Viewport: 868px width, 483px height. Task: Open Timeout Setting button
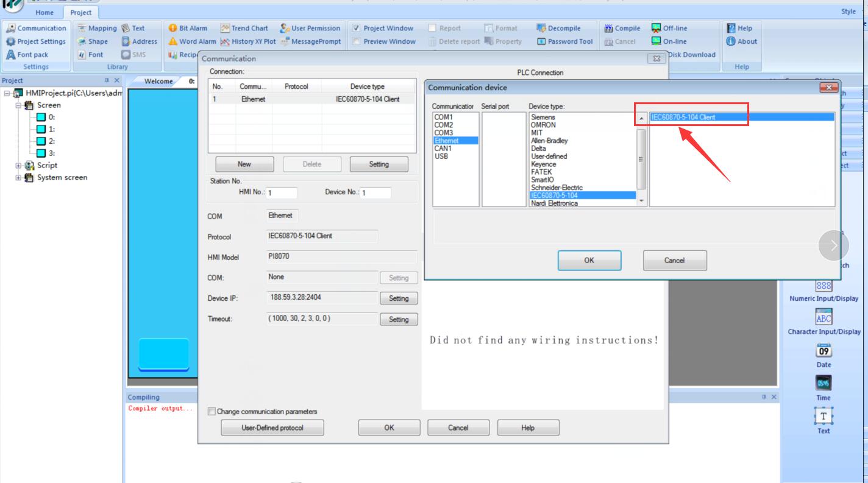click(399, 319)
